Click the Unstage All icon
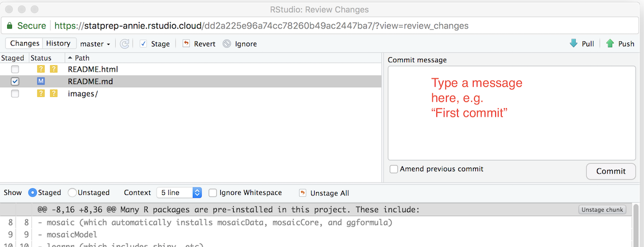This screenshot has width=644, height=247. pyautogui.click(x=302, y=193)
